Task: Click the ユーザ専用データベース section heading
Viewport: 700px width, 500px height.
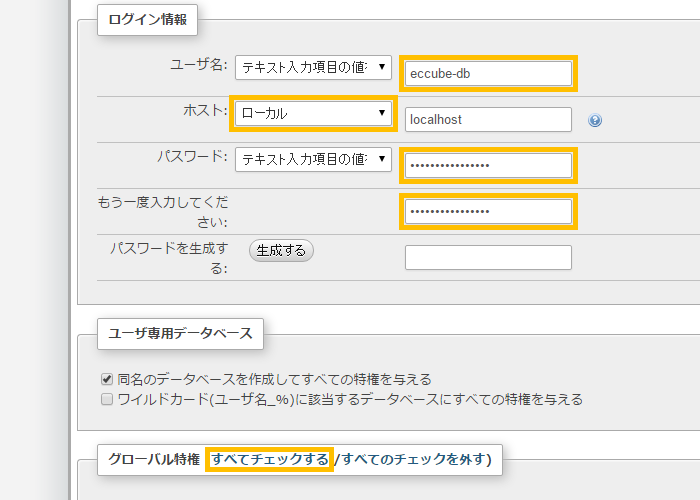Action: pos(180,334)
